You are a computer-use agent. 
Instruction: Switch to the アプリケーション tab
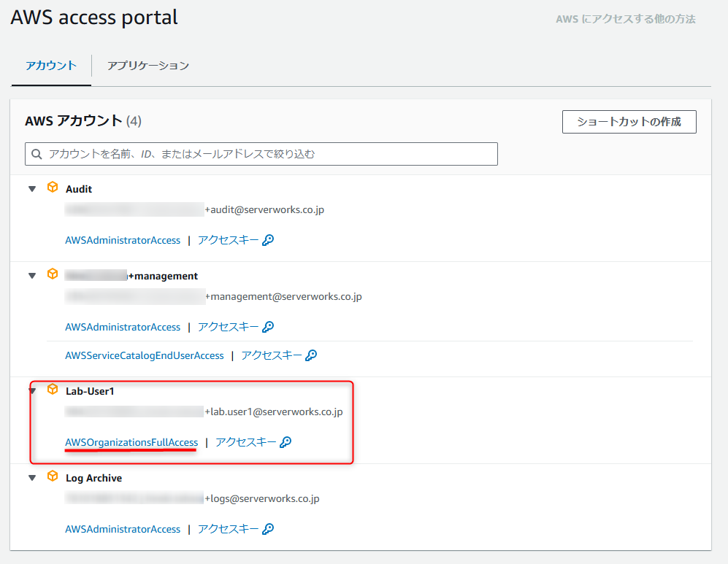tap(148, 66)
